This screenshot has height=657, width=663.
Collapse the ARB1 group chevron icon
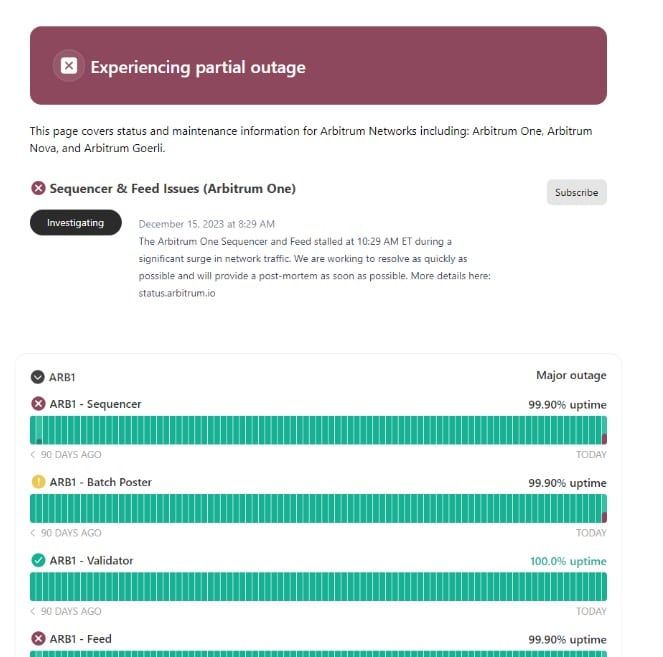click(38, 377)
